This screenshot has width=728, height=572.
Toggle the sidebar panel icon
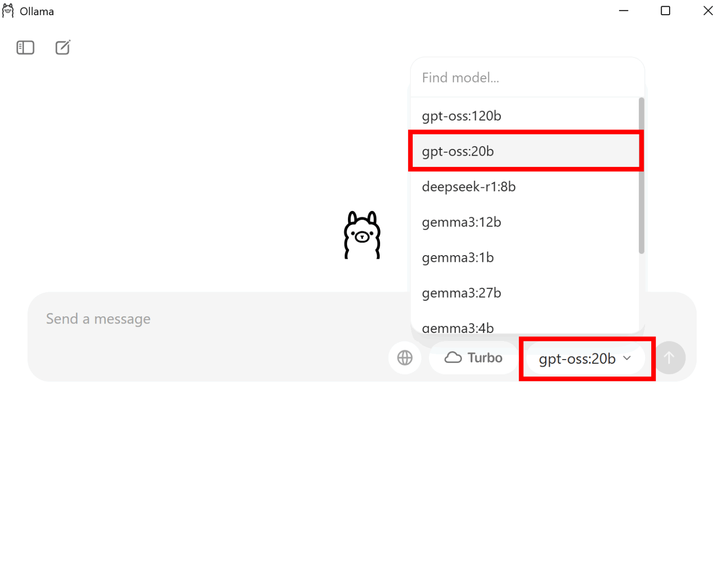point(25,47)
